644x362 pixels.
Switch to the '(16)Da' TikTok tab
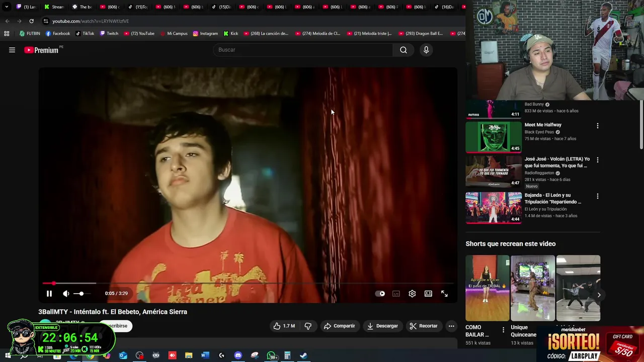443,7
